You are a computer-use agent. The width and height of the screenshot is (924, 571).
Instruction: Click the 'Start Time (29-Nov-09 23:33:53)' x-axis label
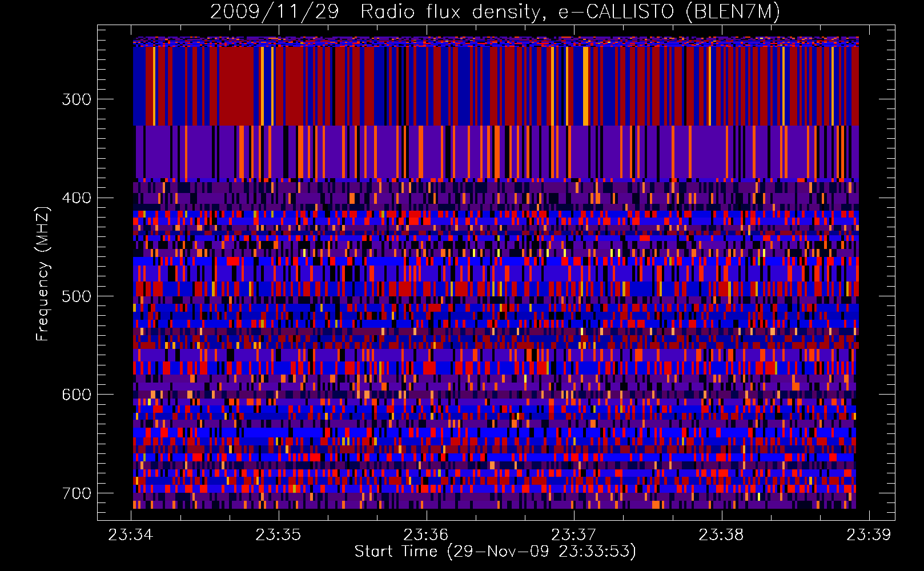pos(495,552)
